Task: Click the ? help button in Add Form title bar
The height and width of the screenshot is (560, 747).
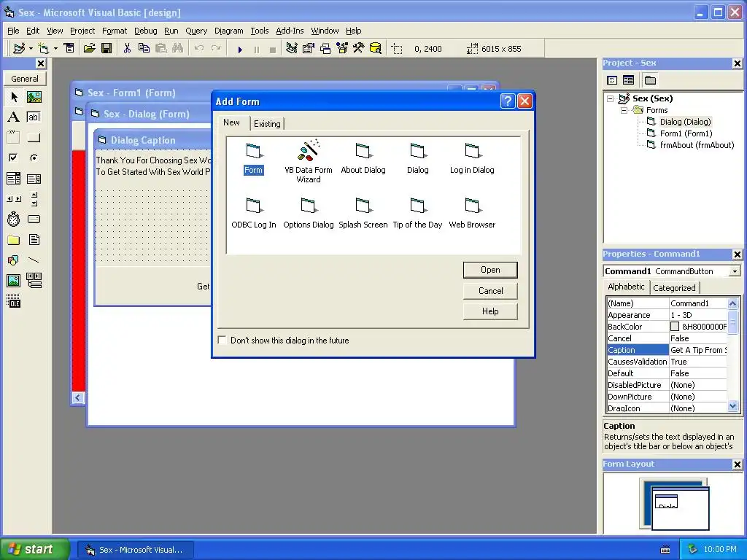Action: [x=508, y=101]
